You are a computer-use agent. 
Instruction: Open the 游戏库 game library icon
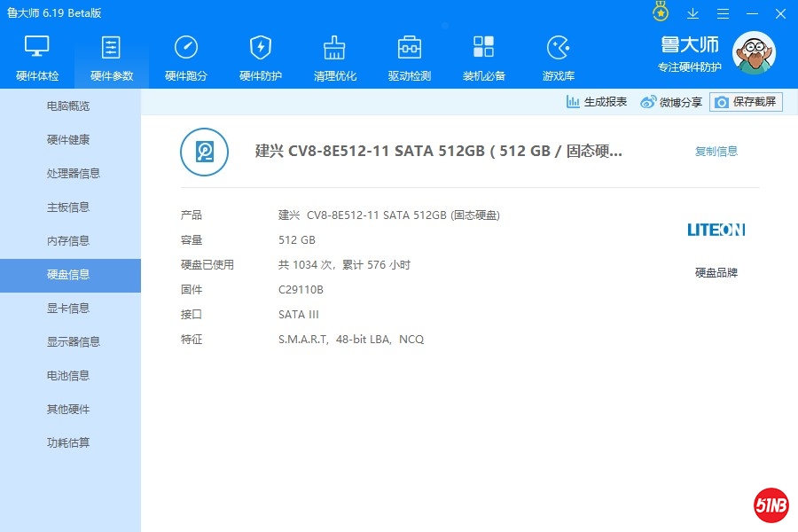pos(558,48)
